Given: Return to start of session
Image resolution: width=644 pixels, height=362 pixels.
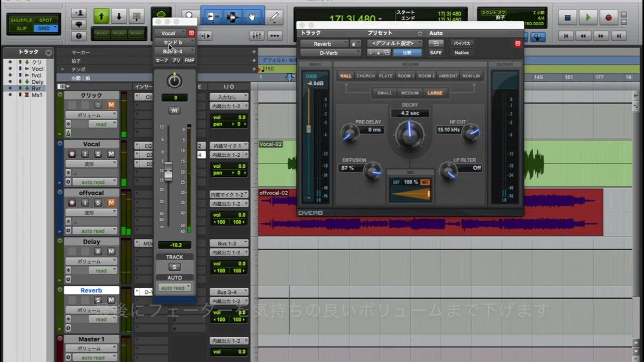Looking at the screenshot, I should point(566,36).
